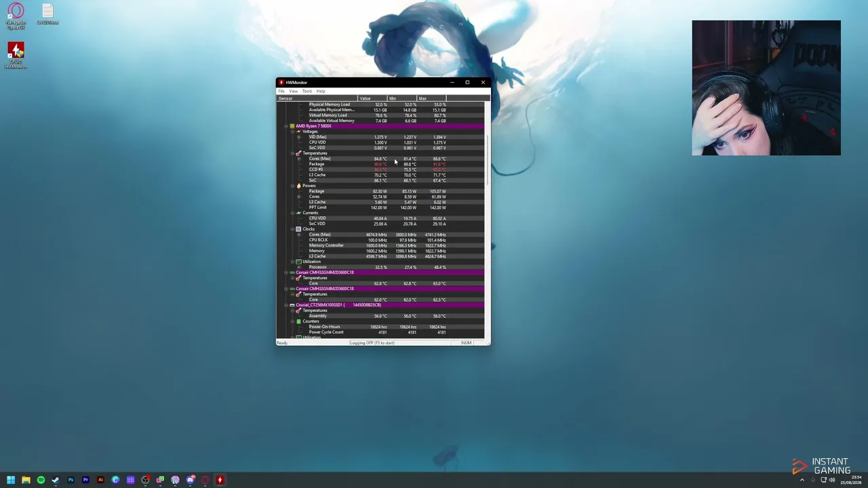Launch Illustrator from the taskbar
868x488 pixels.
[x=100, y=480]
